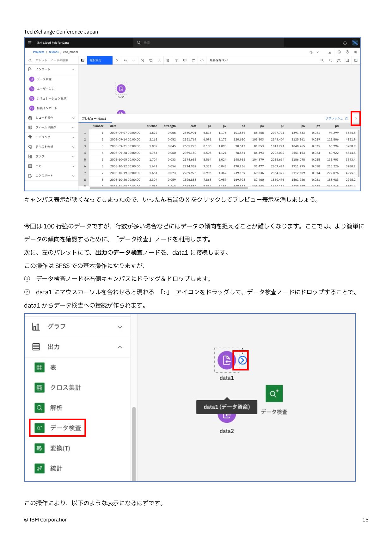Image resolution: width=392 pixels, height=555 pixels.
Task: Click the refresh icon next to リフレッシュ
Action: 346,118
